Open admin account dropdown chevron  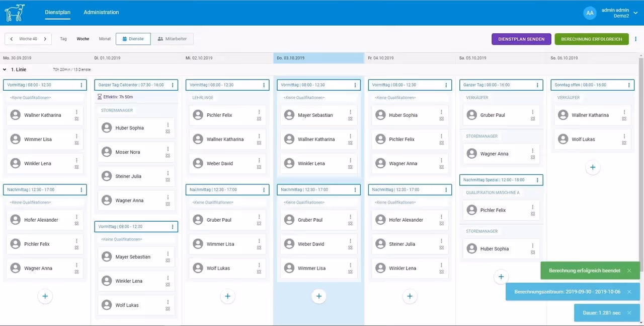[x=635, y=13]
